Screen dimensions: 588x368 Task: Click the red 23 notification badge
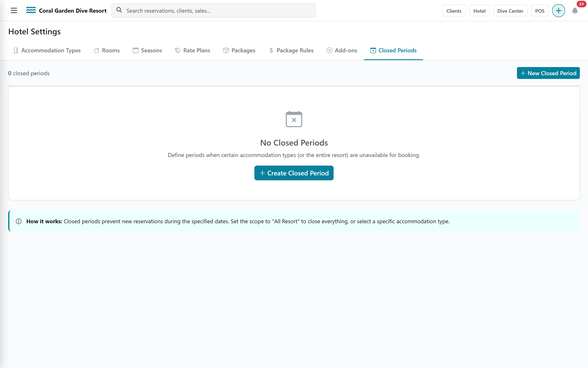581,4
